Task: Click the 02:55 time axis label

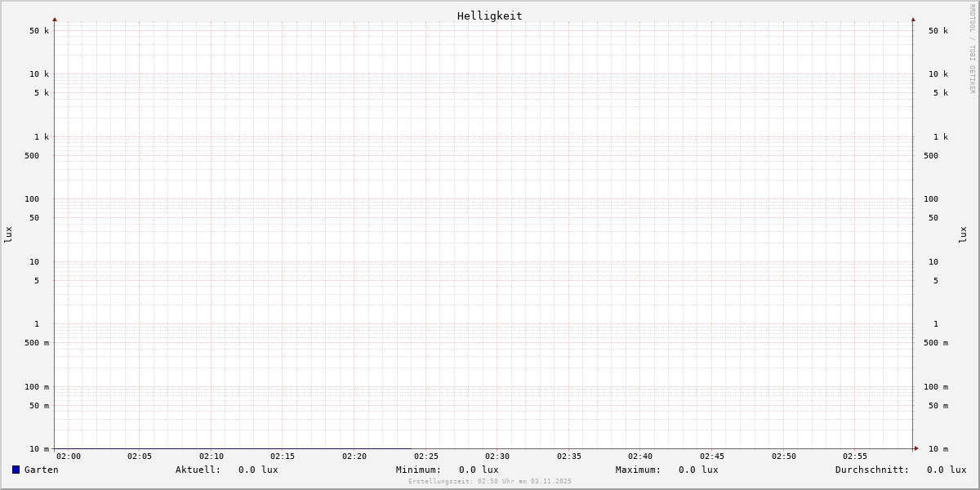Action: [x=855, y=457]
